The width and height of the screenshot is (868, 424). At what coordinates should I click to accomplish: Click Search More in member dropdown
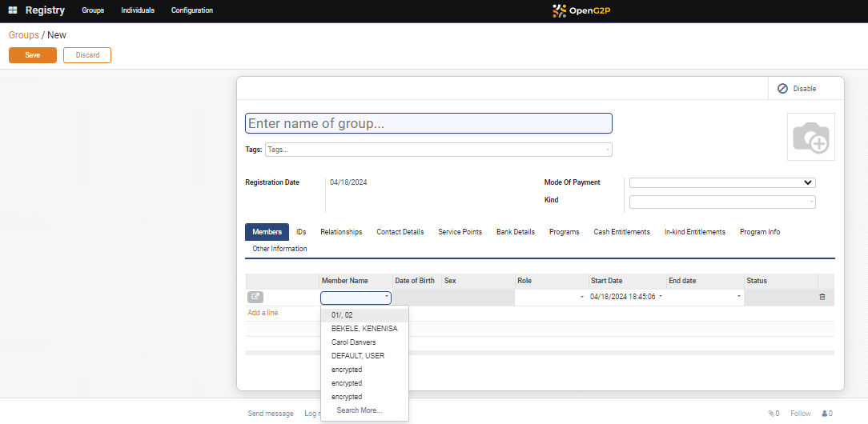[x=359, y=410]
